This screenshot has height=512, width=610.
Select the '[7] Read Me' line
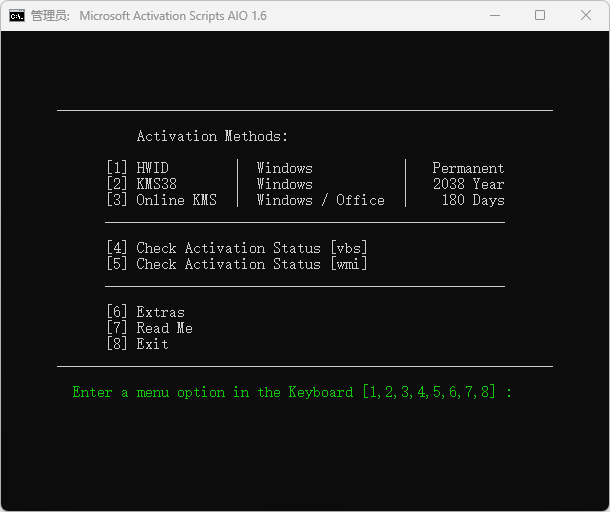[x=150, y=328]
